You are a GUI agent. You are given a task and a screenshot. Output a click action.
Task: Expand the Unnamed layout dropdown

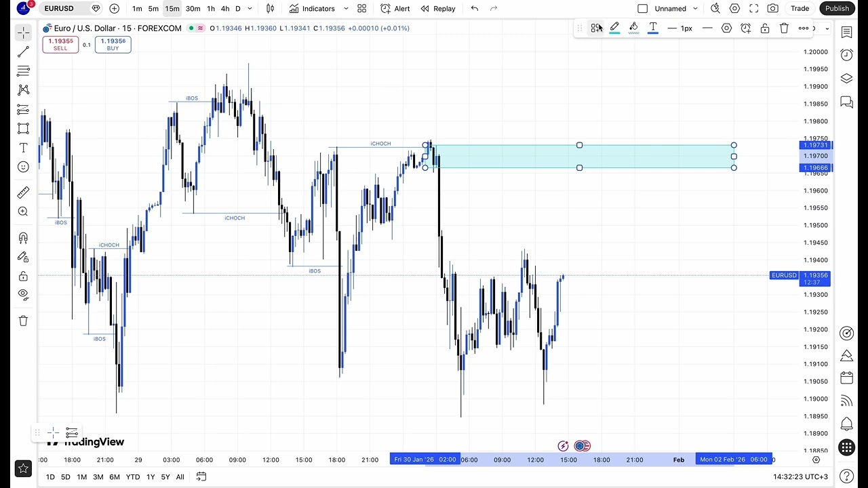(x=695, y=8)
